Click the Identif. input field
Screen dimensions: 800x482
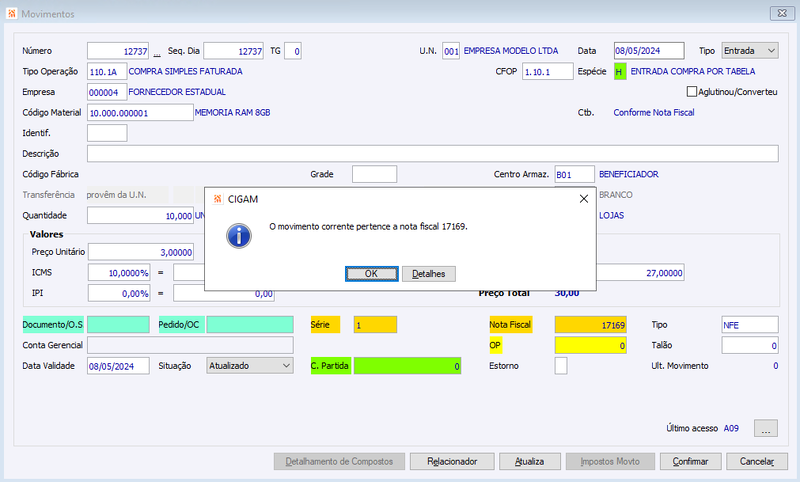[x=107, y=133]
